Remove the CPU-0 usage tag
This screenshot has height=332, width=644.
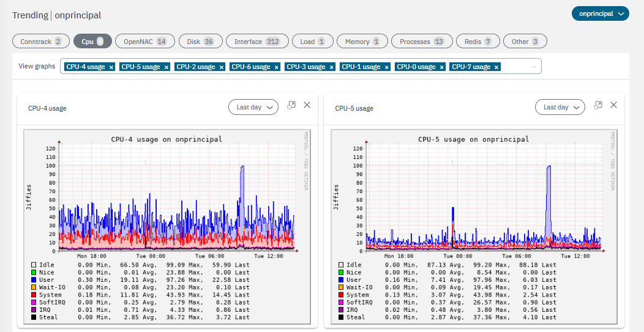[441, 67]
